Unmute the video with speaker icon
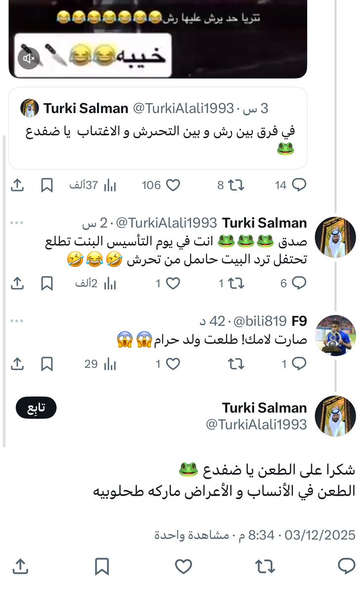 28,59
